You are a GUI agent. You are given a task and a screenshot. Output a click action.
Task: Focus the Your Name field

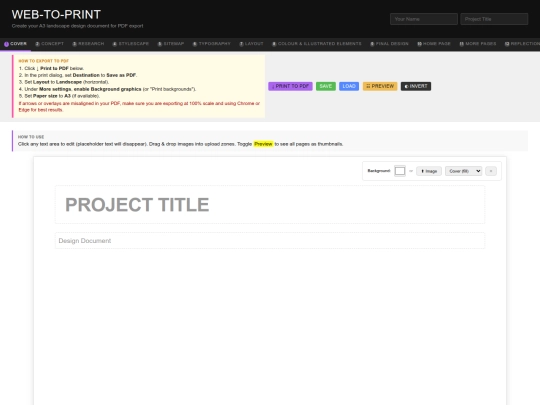click(x=424, y=19)
